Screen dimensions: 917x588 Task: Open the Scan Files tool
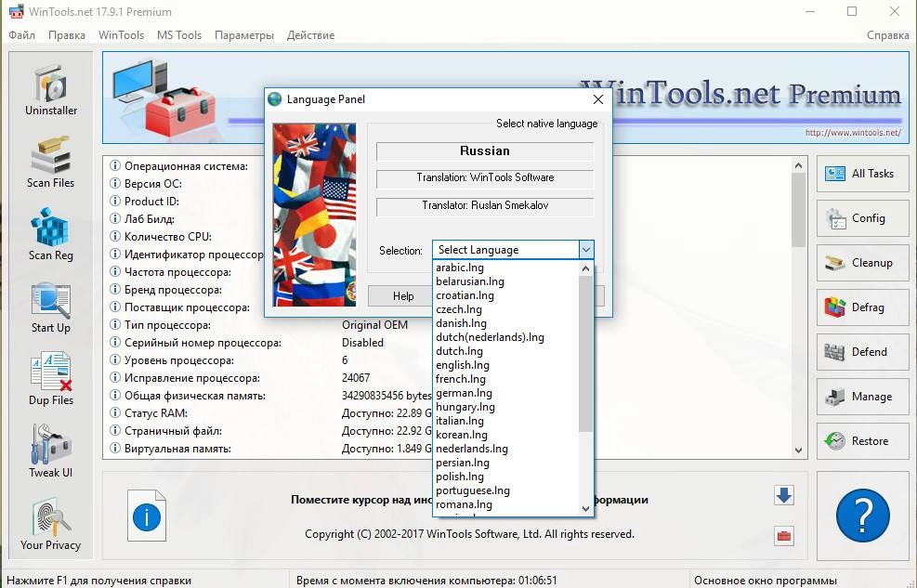(x=51, y=163)
